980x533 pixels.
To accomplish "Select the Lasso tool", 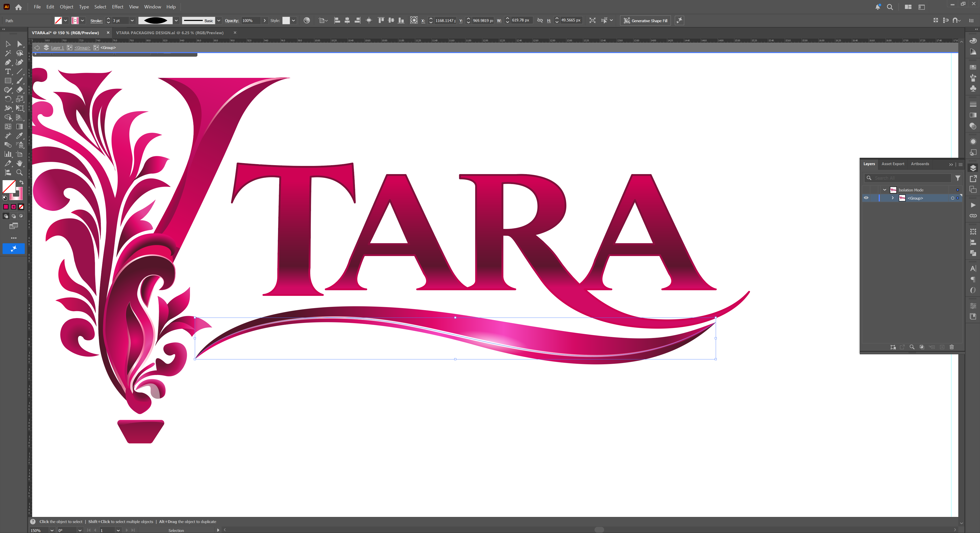I will 20,53.
